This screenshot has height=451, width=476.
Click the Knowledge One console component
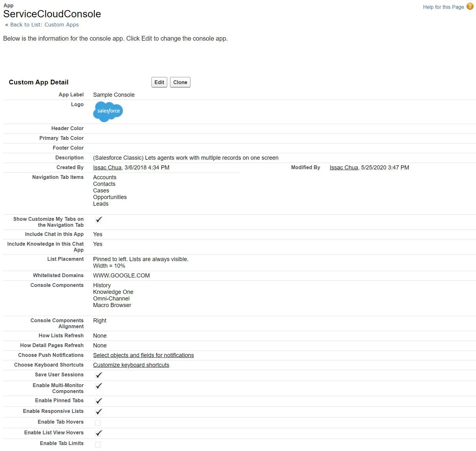[x=113, y=292]
